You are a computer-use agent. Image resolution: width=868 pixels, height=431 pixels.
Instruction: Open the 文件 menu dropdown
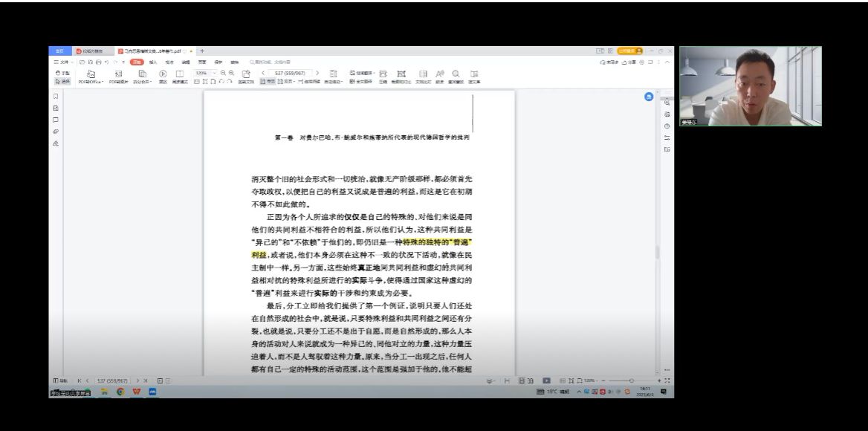tap(64, 62)
